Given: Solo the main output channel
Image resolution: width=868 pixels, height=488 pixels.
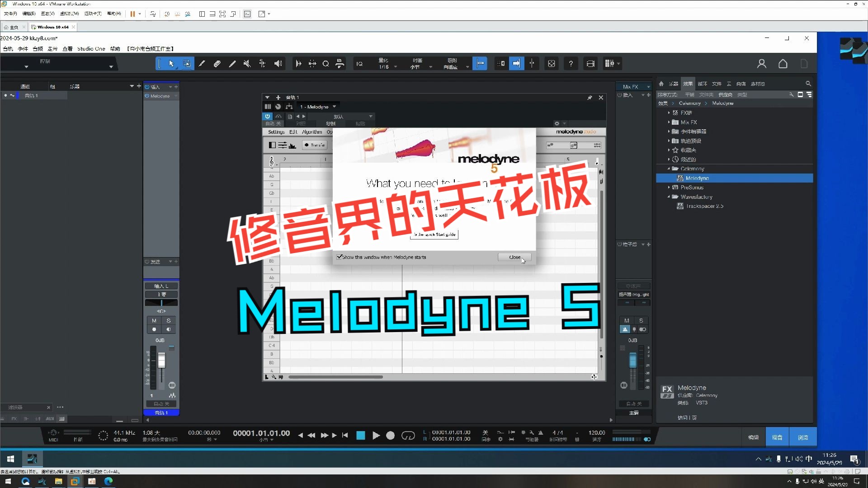Looking at the screenshot, I should point(641,320).
